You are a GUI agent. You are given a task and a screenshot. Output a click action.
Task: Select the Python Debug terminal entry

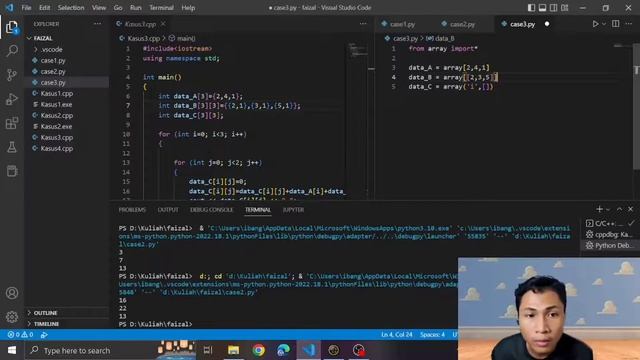[x=610, y=245]
